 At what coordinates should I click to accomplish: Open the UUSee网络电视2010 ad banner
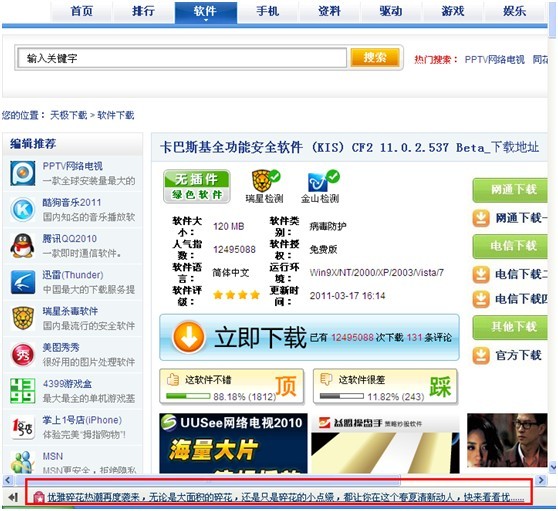233,443
